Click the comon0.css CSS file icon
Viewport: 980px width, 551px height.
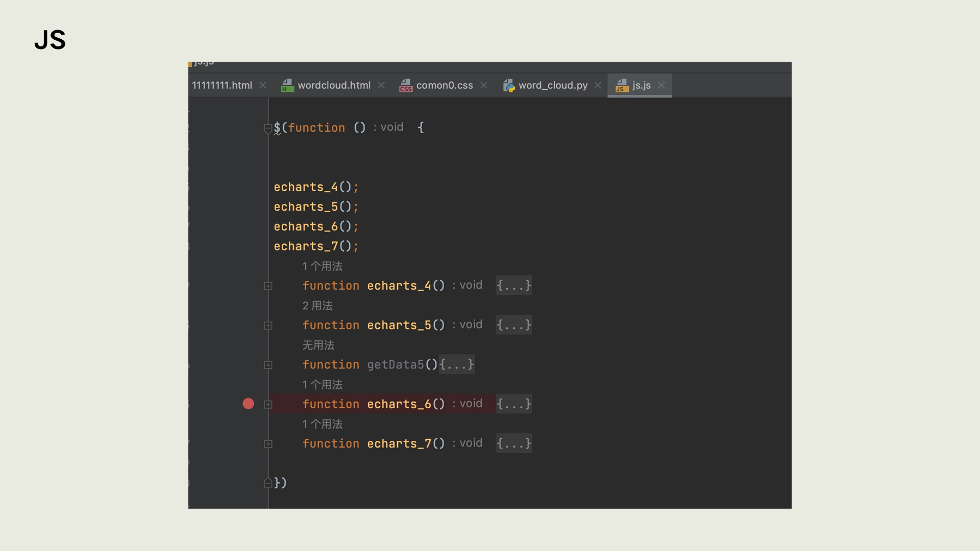(x=406, y=85)
